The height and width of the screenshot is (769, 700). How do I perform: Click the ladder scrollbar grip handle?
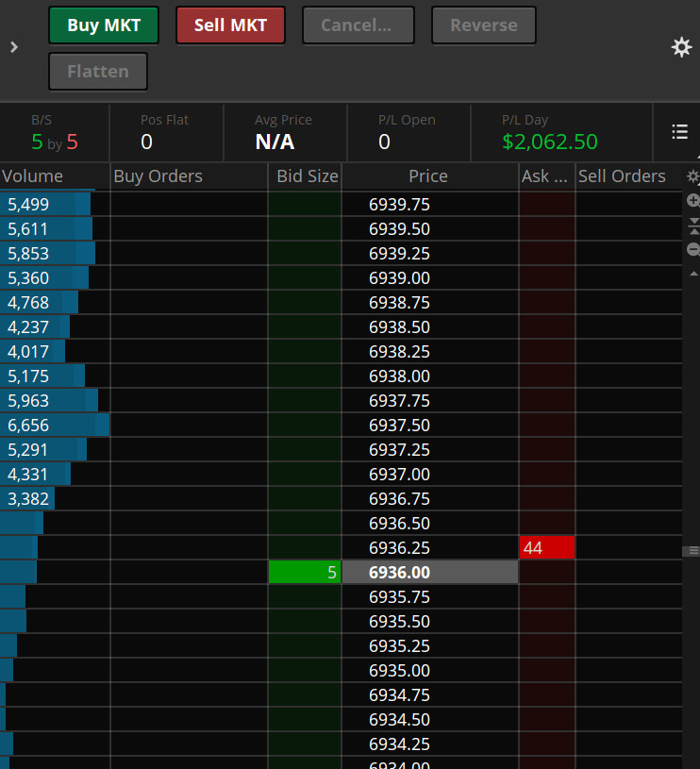coord(693,551)
